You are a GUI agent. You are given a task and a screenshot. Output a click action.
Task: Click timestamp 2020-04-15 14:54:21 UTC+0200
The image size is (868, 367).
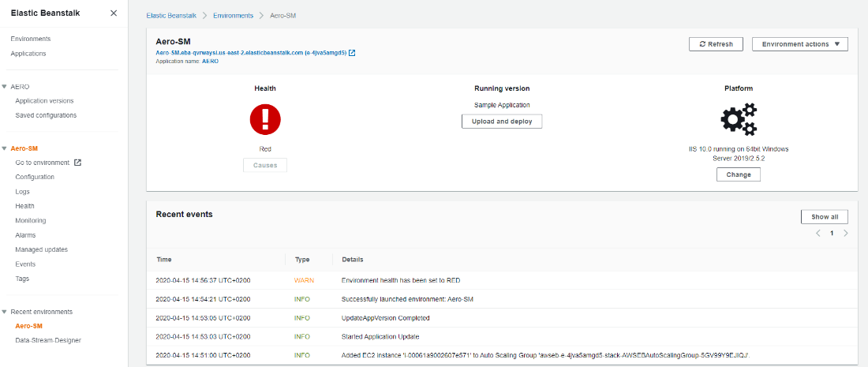203,299
